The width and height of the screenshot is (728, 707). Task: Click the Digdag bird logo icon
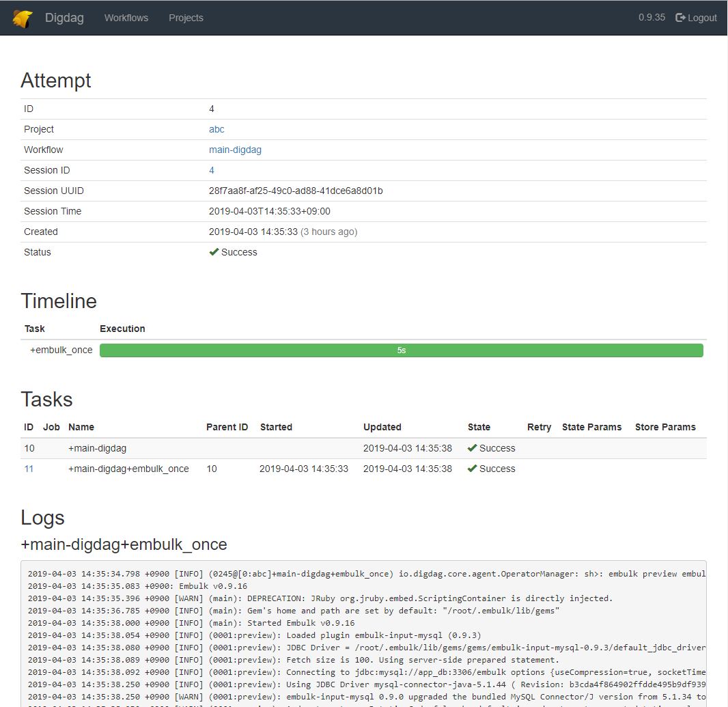click(x=23, y=18)
